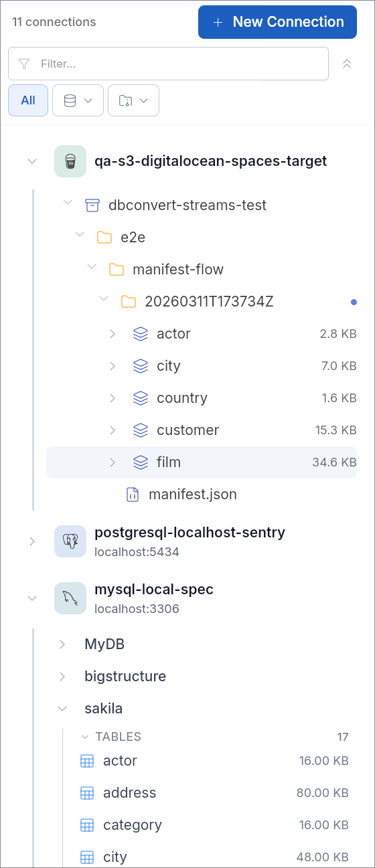Click the 80.00 KB size of address
The height and width of the screenshot is (868, 375).
[323, 793]
